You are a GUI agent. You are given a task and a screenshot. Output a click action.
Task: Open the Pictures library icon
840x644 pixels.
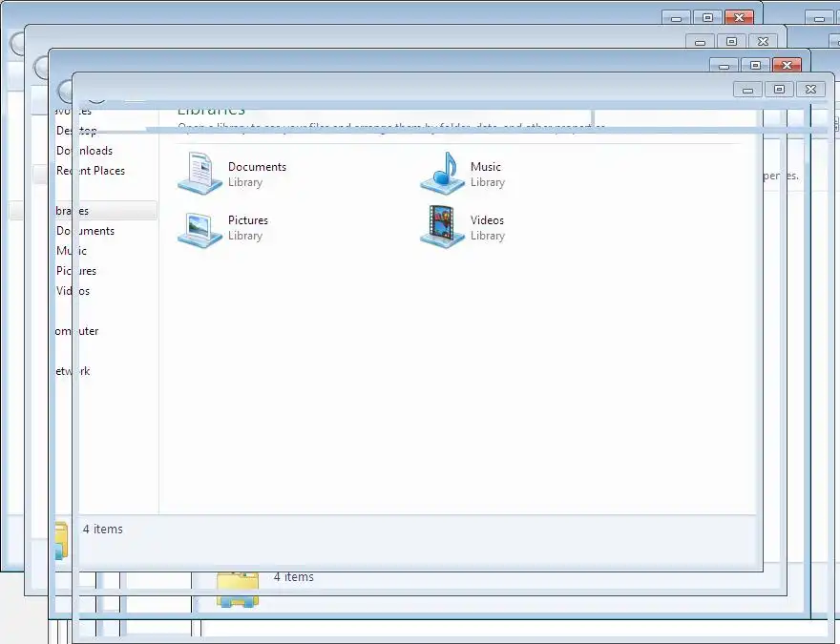point(199,229)
